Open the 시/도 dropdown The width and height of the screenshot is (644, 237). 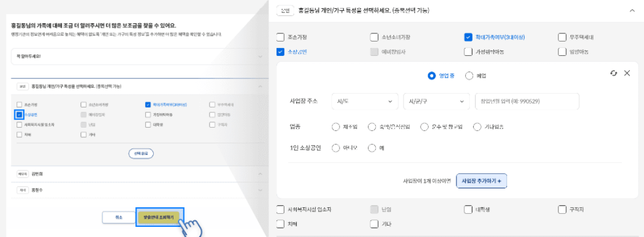tap(364, 102)
